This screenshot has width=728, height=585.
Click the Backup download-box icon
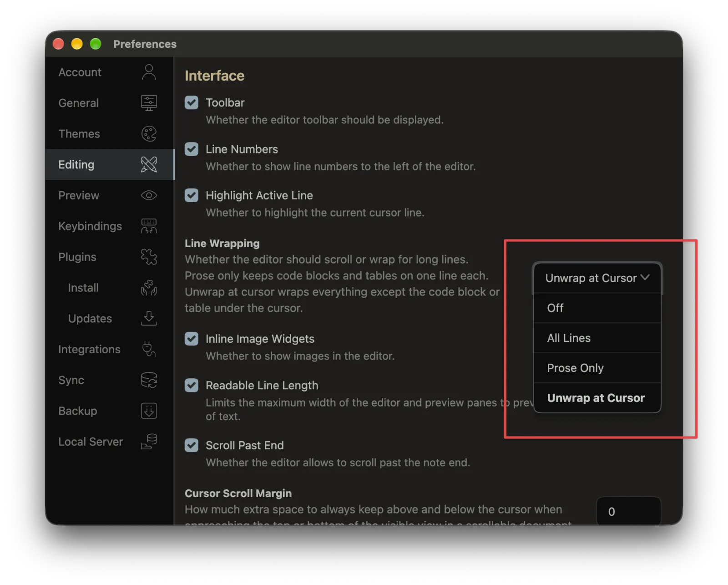[x=149, y=411]
